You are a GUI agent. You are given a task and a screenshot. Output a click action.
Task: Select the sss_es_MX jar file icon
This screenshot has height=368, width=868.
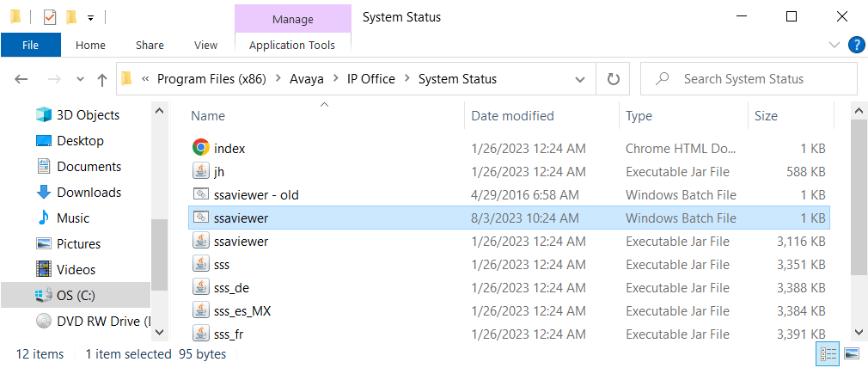[x=200, y=311]
